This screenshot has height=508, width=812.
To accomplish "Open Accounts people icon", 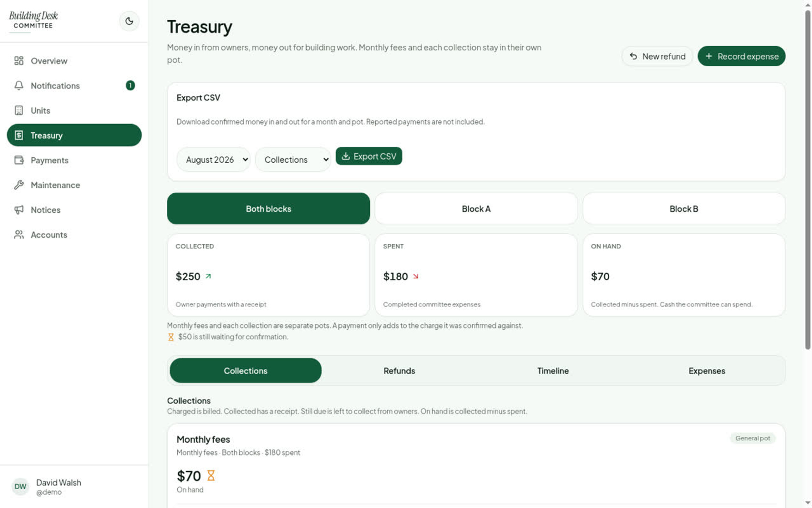I will tap(19, 235).
